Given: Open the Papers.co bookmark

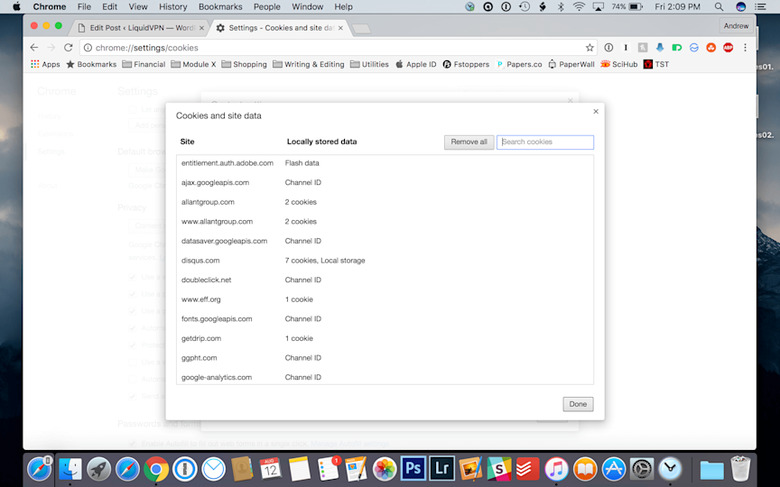Looking at the screenshot, I should [519, 64].
